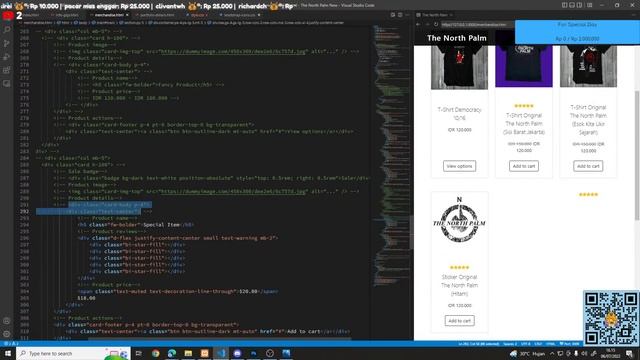Image resolution: width=640 pixels, height=360 pixels.
Task: Open Microsoft Edge from the taskbar
Action: pyautogui.click(x=172, y=353)
